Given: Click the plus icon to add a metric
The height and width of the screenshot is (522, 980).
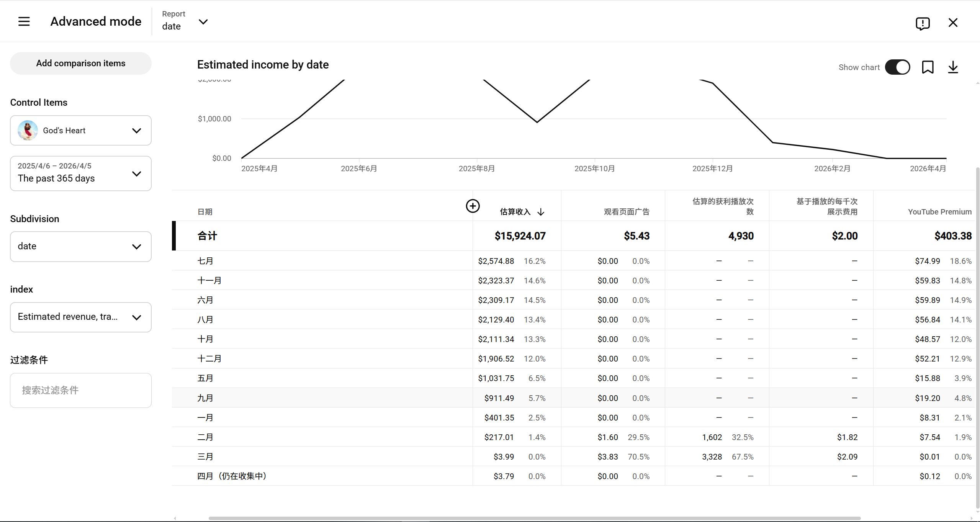Looking at the screenshot, I should 473,206.
